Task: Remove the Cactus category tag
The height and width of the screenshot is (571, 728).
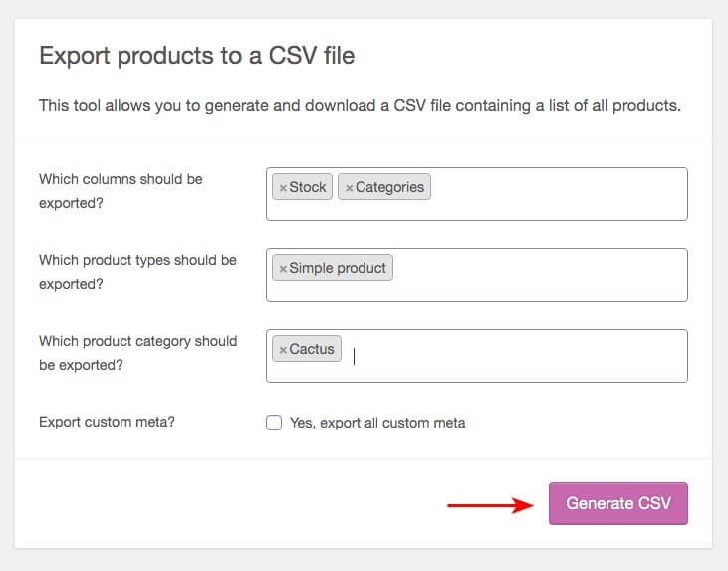Action: tap(283, 350)
